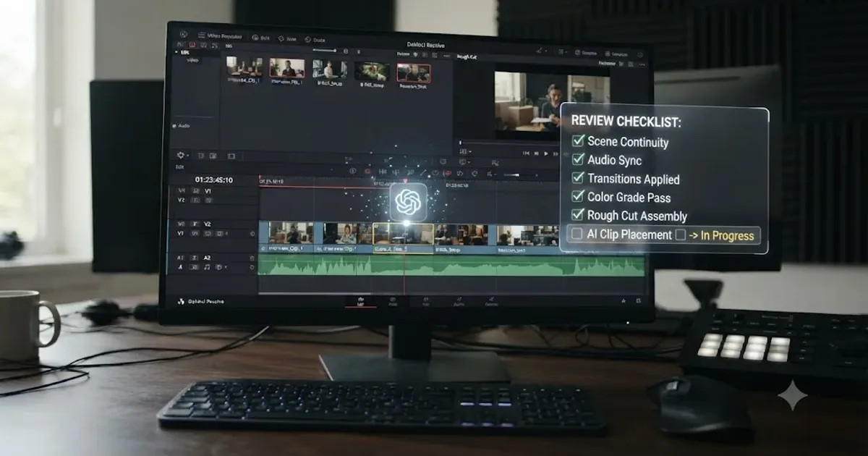The image size is (868, 456).
Task: Toggle the Audio Sync checkbox
Action: [x=578, y=159]
